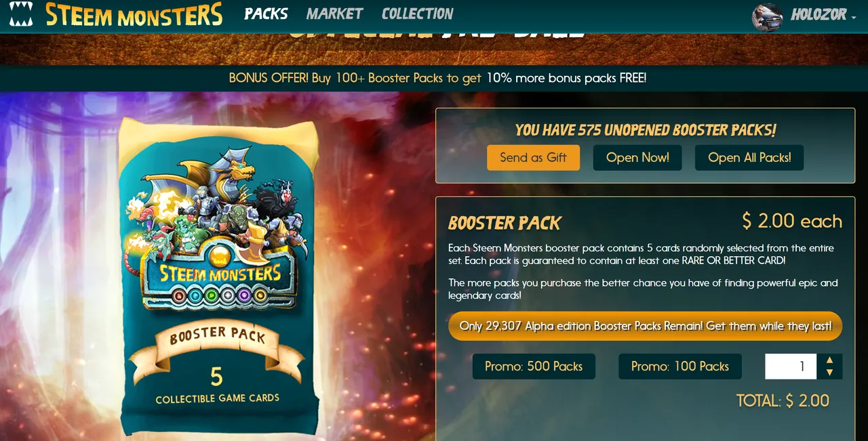Click the Send as Gift button
This screenshot has height=441, width=868.
pos(533,157)
